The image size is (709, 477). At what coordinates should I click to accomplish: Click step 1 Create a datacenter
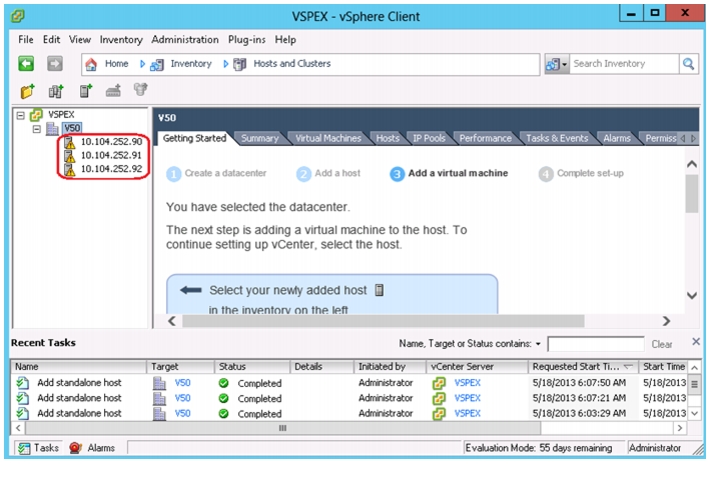pyautogui.click(x=216, y=174)
